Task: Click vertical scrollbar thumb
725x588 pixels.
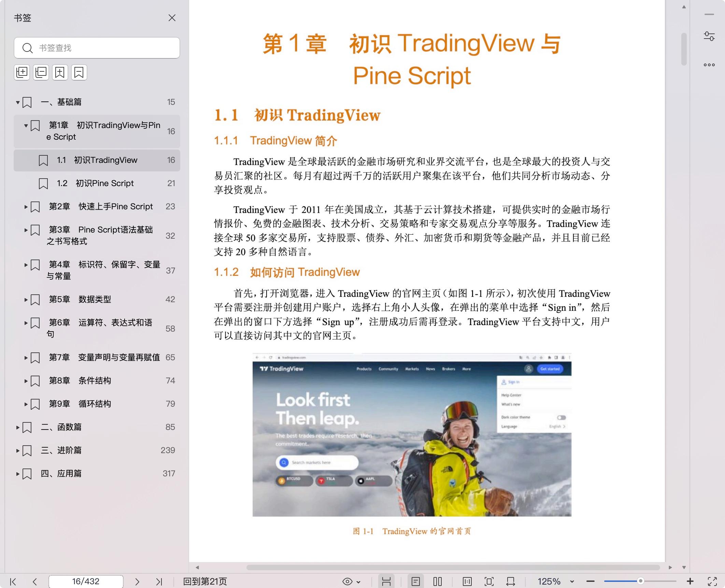Action: (x=684, y=49)
